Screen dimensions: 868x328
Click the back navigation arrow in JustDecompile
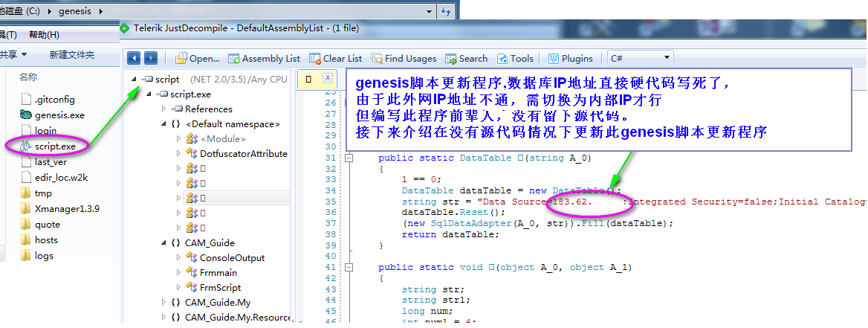click(134, 58)
